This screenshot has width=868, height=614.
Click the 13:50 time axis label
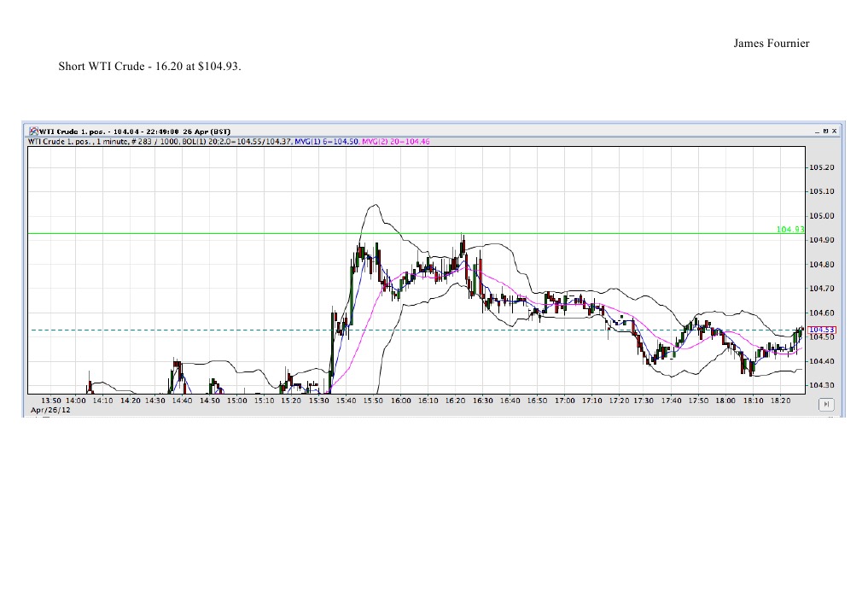51,401
